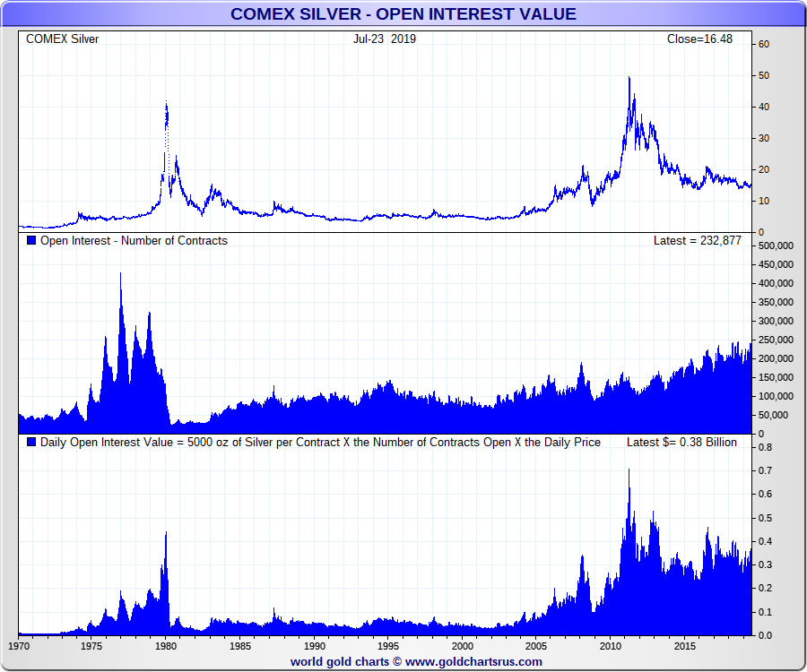The width and height of the screenshot is (807, 672).
Task: Click the 0.2 value axis label
Action: pyautogui.click(x=765, y=588)
